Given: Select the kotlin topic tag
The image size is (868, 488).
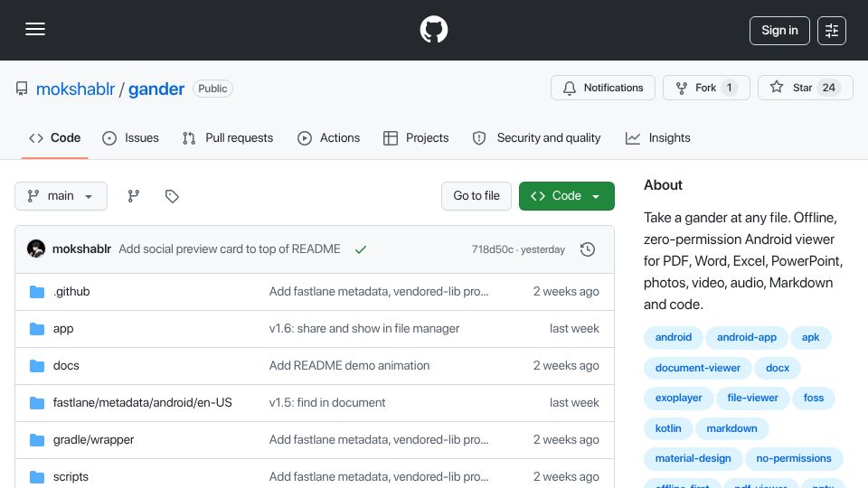Looking at the screenshot, I should pyautogui.click(x=668, y=428).
